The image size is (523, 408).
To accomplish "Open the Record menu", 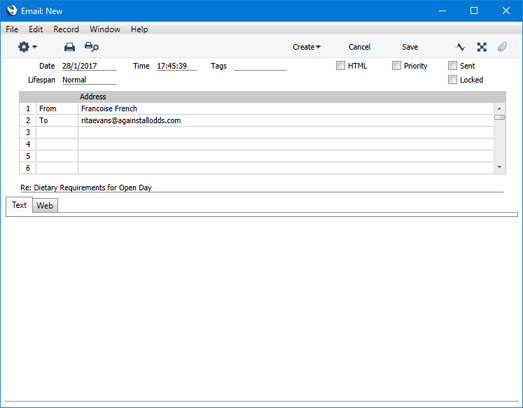I will 66,29.
